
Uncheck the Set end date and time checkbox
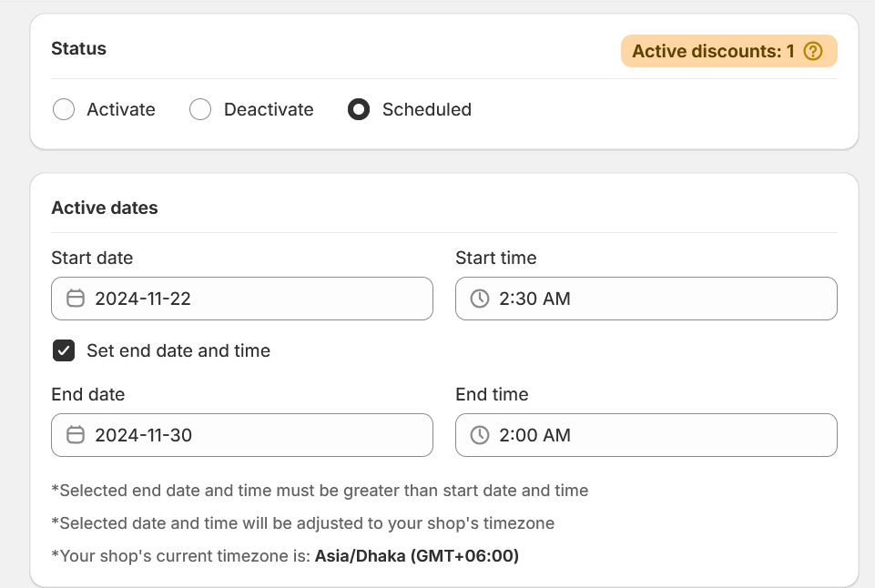click(x=64, y=350)
